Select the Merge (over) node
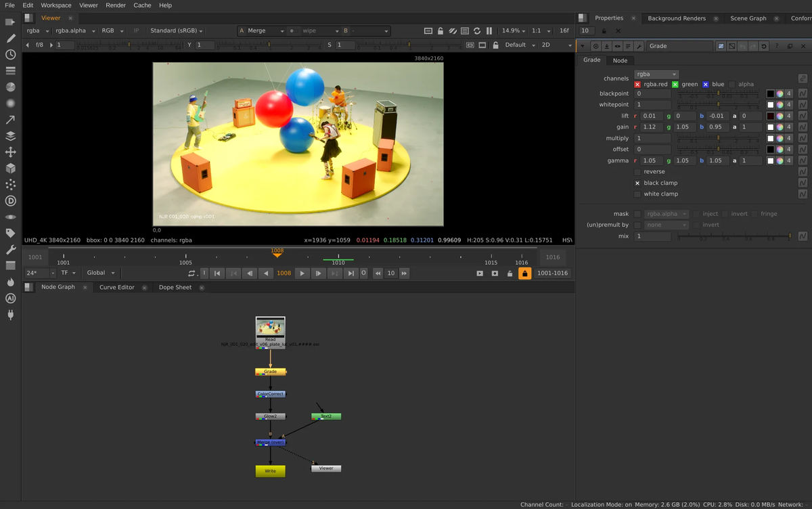This screenshot has height=509, width=812. [271, 443]
